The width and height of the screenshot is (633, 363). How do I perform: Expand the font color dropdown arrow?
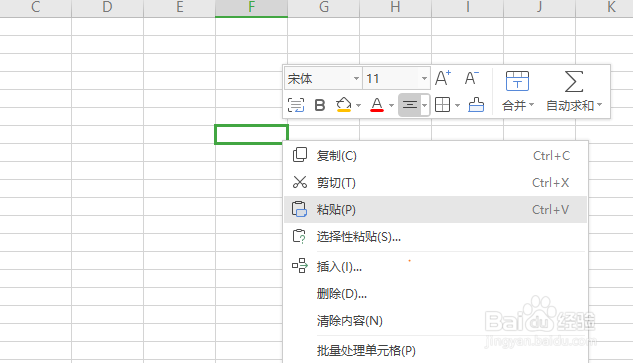[391, 106]
